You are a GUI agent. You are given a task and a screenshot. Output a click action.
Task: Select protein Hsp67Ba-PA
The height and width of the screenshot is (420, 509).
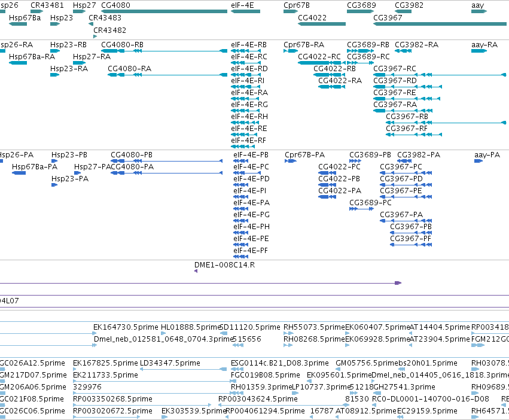(x=19, y=173)
